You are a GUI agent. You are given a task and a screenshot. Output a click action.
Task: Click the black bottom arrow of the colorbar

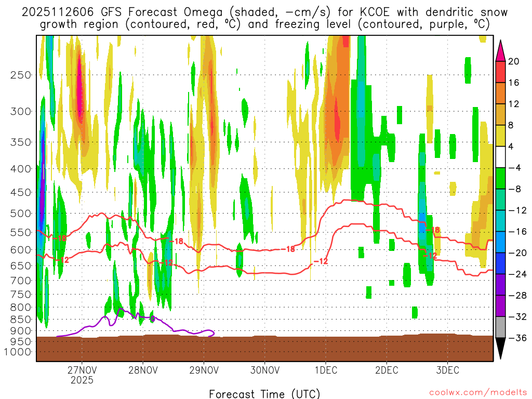coord(500,349)
